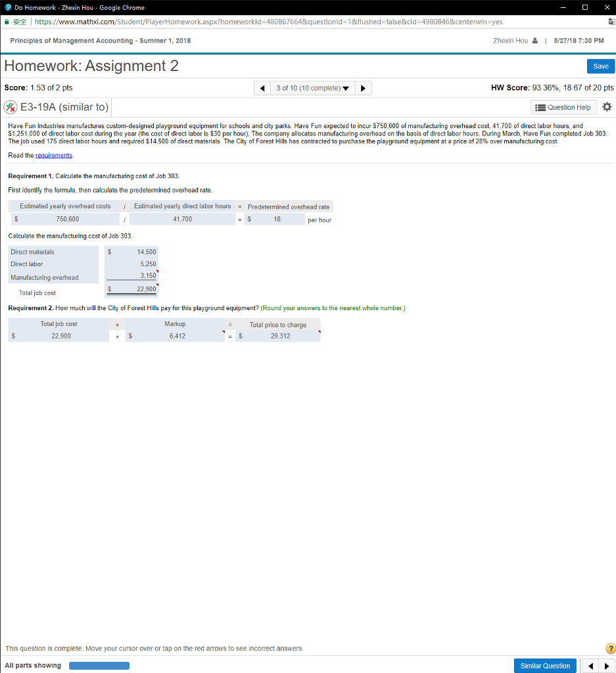Click the red X icon beside E3-19A
Image resolution: width=616 pixels, height=673 pixels.
click(x=9, y=106)
